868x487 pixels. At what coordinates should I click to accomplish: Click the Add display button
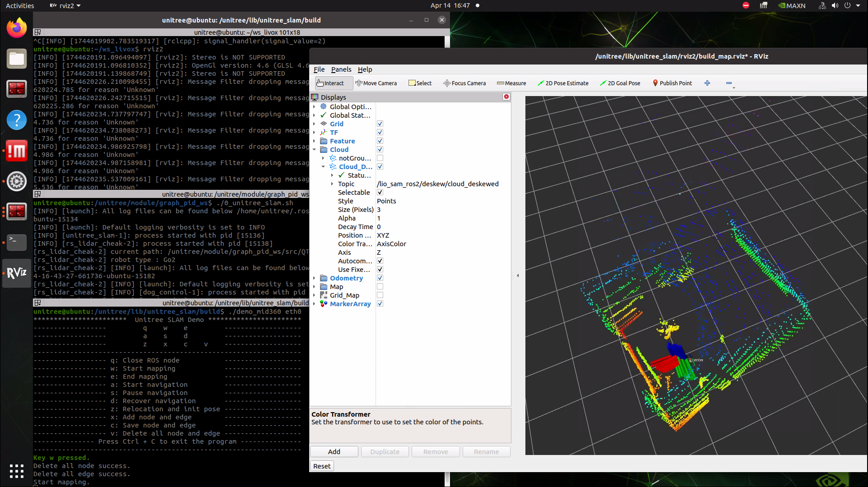(x=334, y=452)
